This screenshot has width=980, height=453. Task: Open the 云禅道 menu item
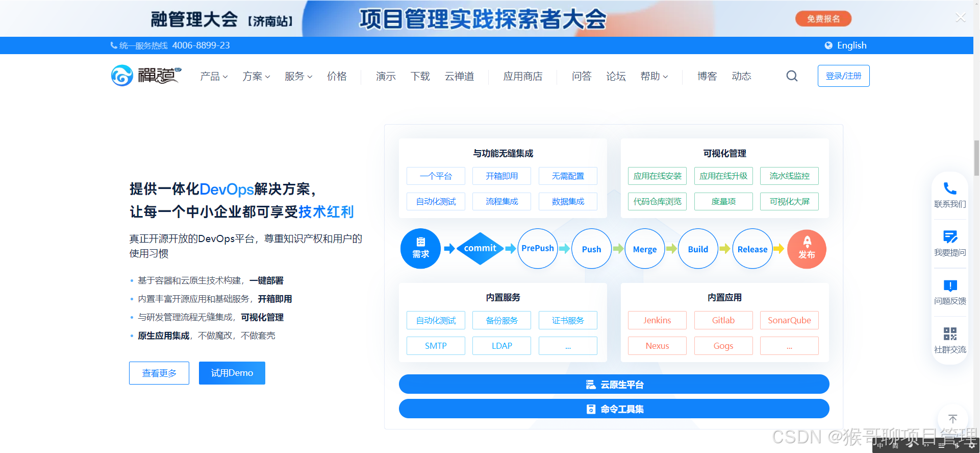point(459,76)
